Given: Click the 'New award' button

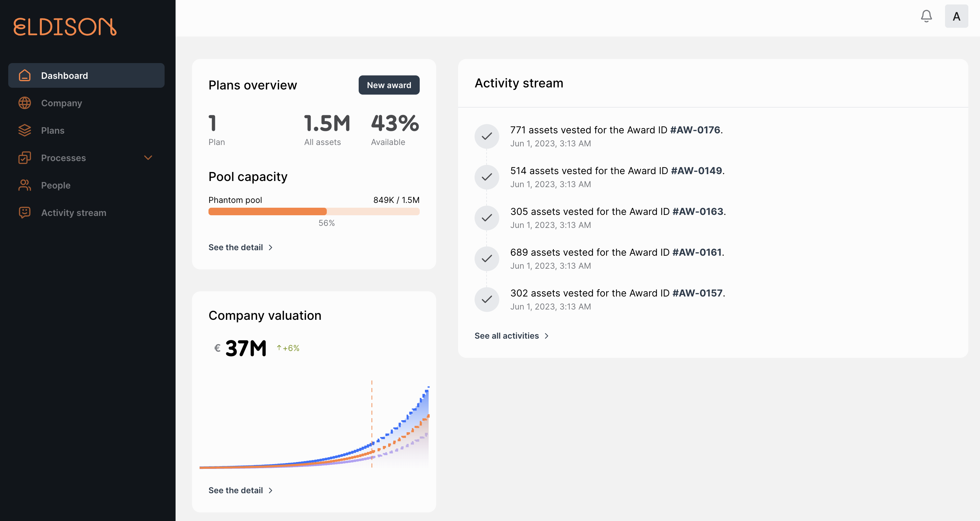Looking at the screenshot, I should click(x=389, y=85).
